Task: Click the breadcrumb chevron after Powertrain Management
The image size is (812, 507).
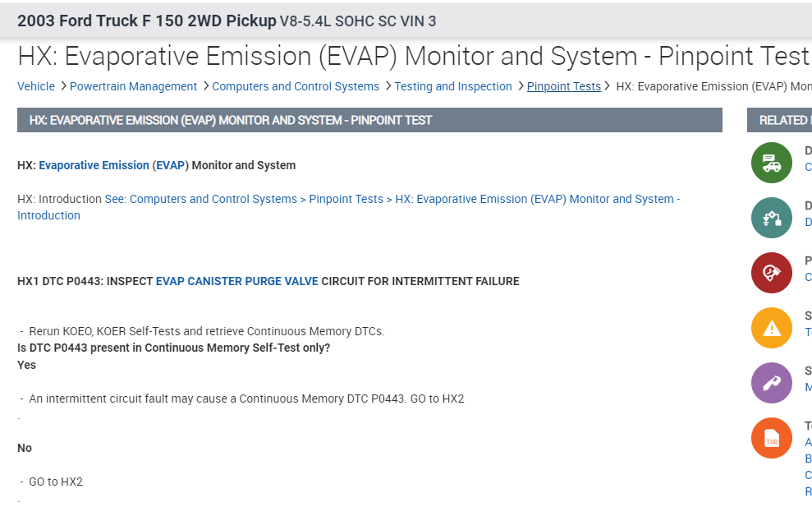Action: point(204,86)
